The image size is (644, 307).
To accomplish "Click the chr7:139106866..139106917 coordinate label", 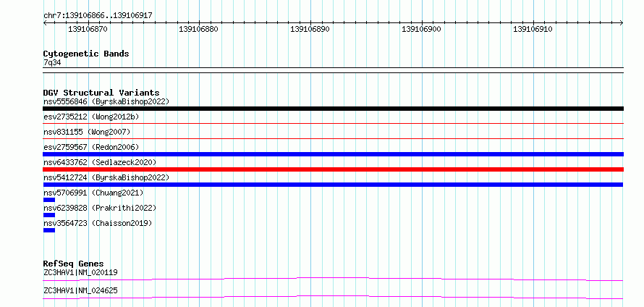I will pyautogui.click(x=98, y=15).
